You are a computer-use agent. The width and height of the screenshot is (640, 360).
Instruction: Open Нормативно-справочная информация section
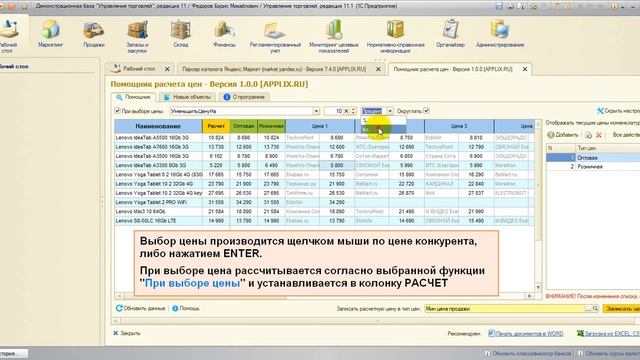tap(396, 37)
